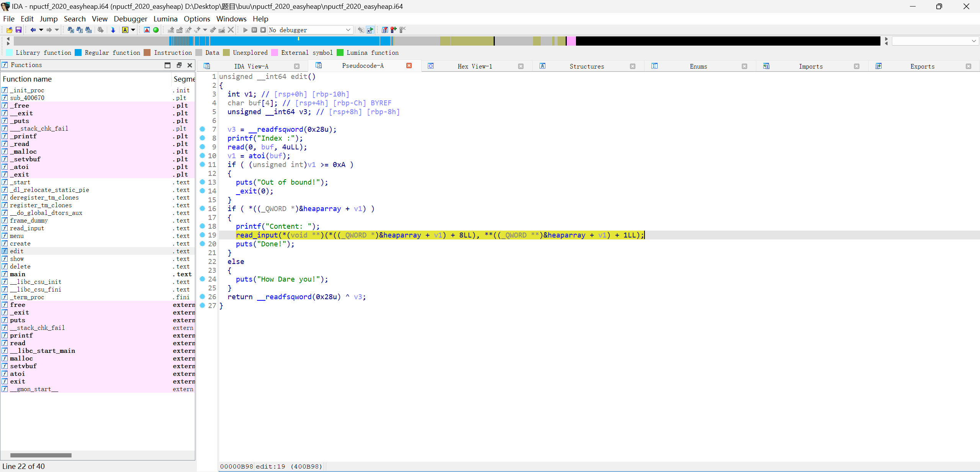This screenshot has width=980, height=472.
Task: Click the Open file toolbar icon
Action: pos(9,30)
